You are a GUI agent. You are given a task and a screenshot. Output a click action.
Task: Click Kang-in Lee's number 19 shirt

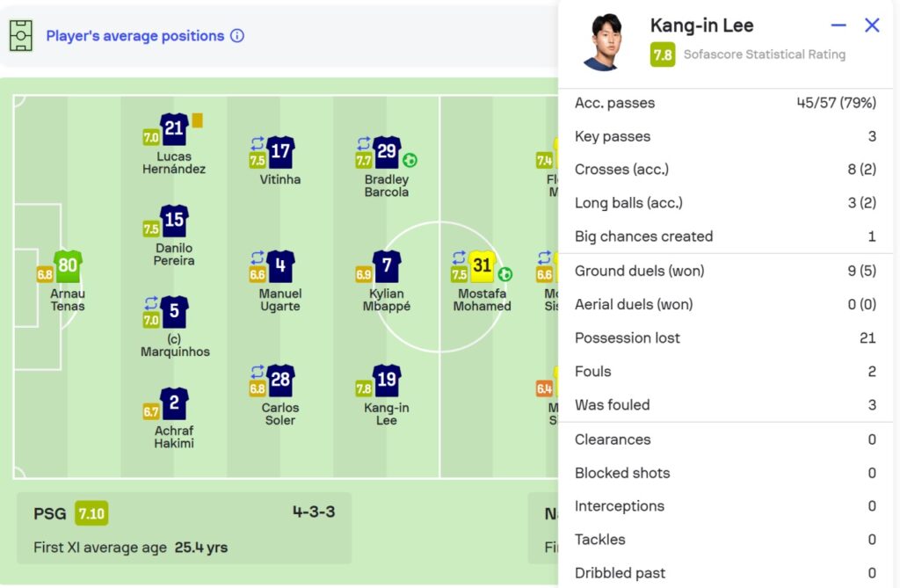tap(387, 381)
